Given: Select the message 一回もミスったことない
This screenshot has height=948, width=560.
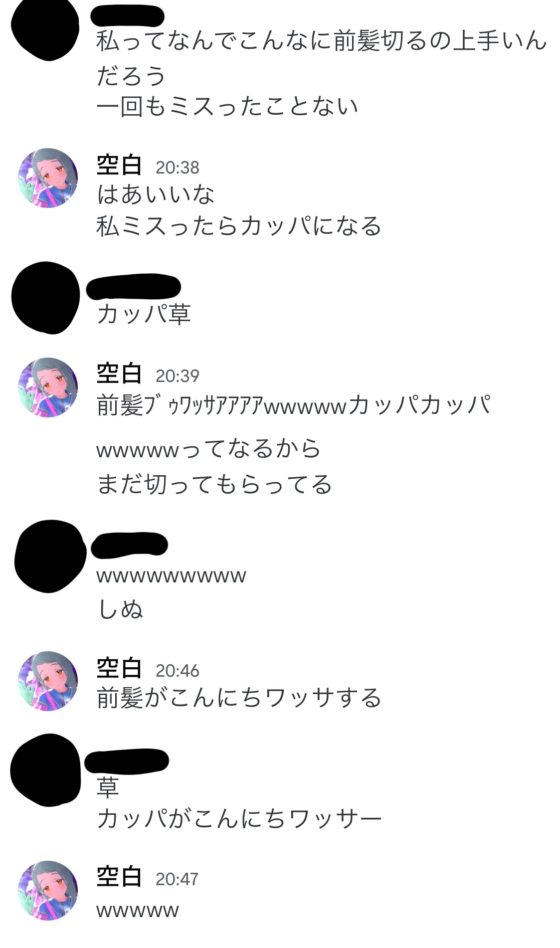Looking at the screenshot, I should point(227,107).
